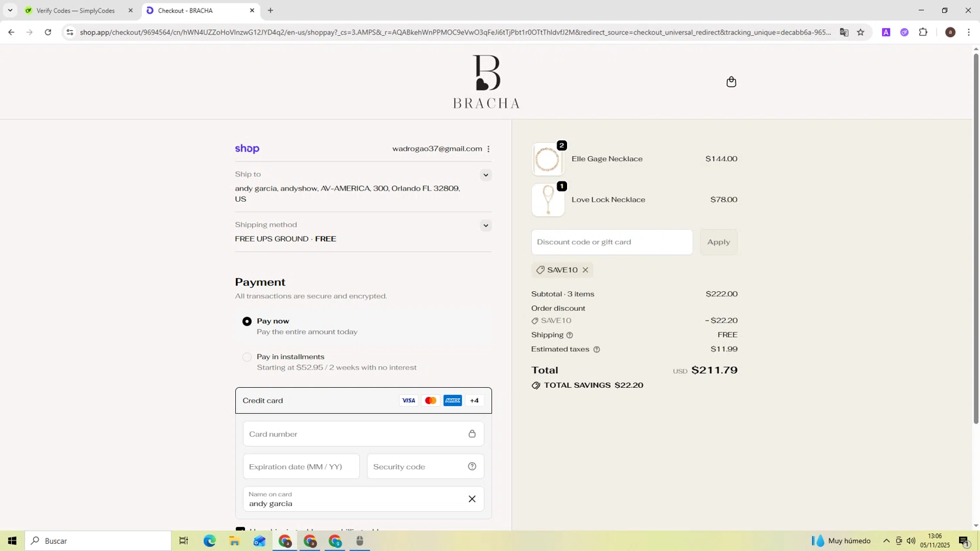Image resolution: width=980 pixels, height=551 pixels.
Task: Show the +4 more card brands
Action: click(474, 401)
